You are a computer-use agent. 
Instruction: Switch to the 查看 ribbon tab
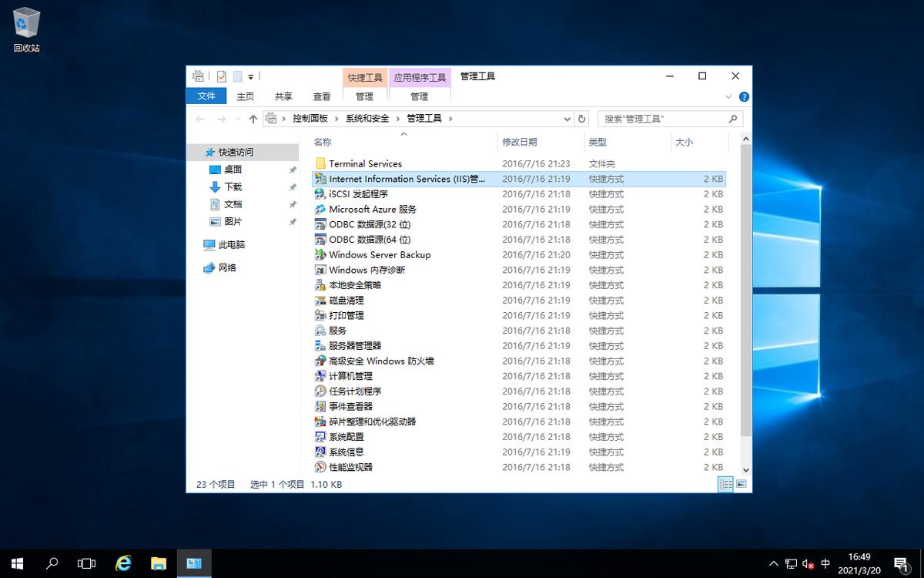point(322,96)
